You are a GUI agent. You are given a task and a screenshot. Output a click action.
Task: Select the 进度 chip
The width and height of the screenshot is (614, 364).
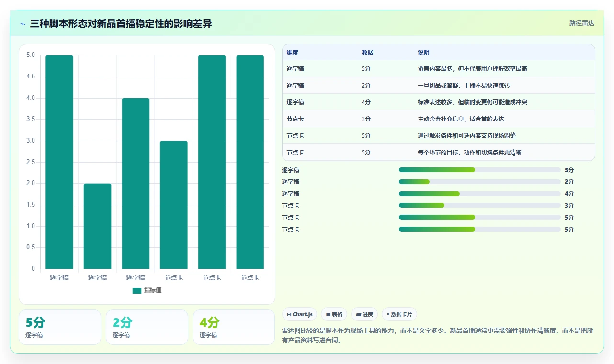point(364,314)
